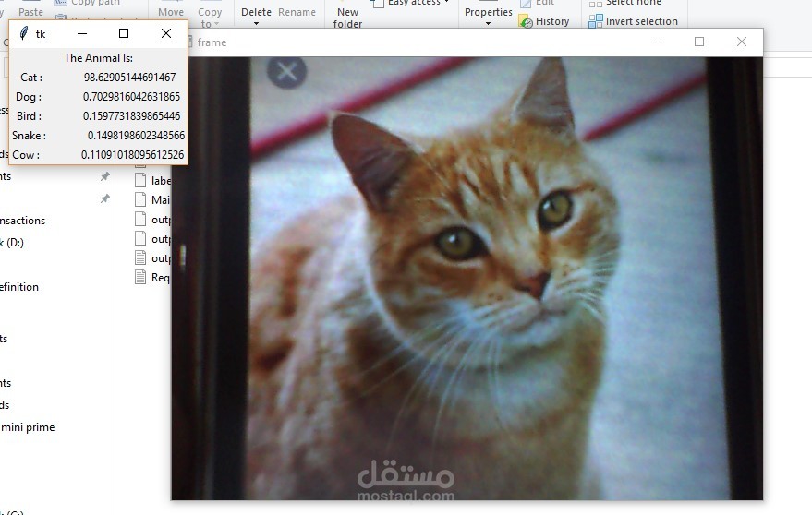Select the file starting with 'Mai' in Explorer
Screen dimensions: 812x515
tap(152, 199)
